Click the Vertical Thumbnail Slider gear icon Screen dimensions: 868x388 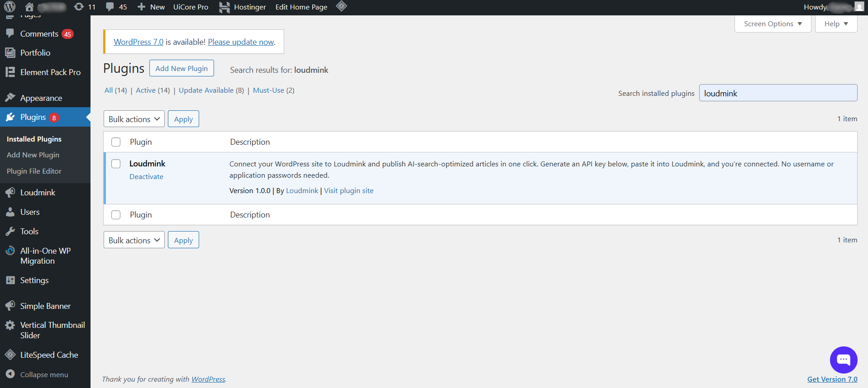point(10,325)
